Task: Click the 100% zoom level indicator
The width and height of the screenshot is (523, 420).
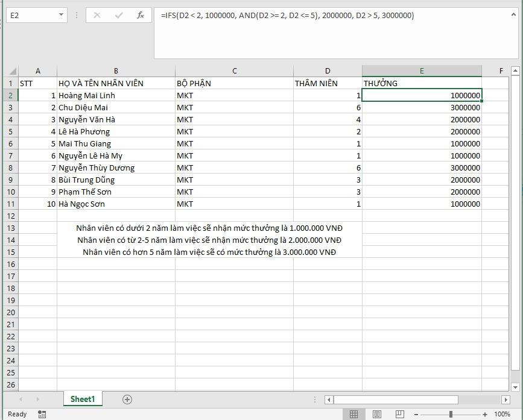Action: [x=502, y=414]
